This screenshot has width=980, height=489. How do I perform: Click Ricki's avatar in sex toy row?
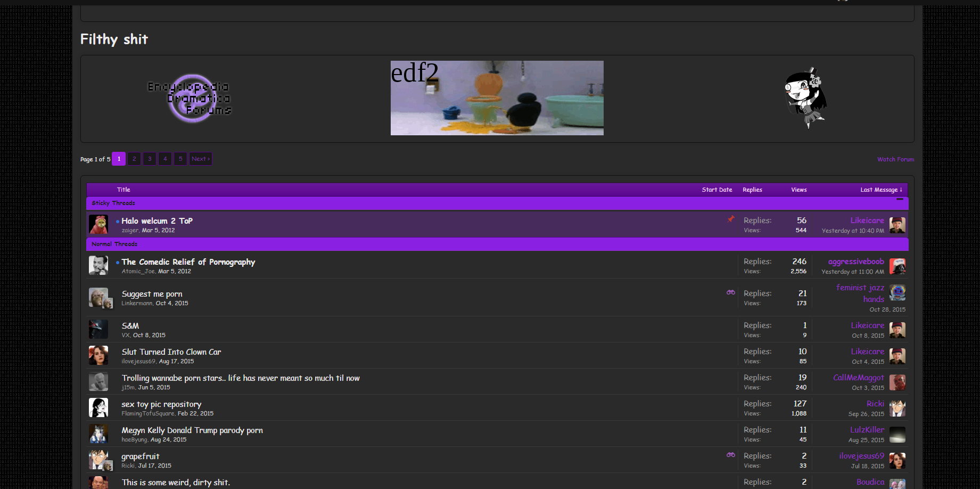click(897, 409)
